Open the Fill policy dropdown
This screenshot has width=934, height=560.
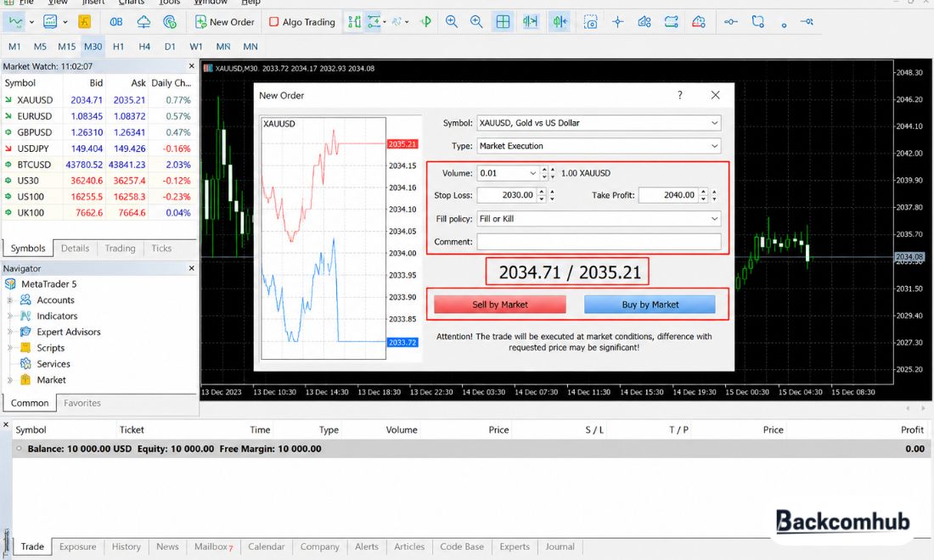click(714, 219)
